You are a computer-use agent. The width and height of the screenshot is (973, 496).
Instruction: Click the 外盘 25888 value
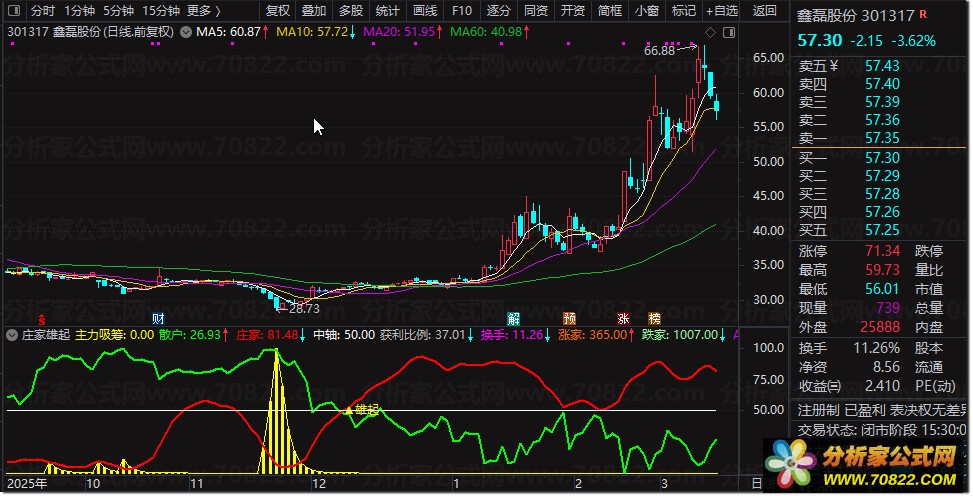click(880, 327)
